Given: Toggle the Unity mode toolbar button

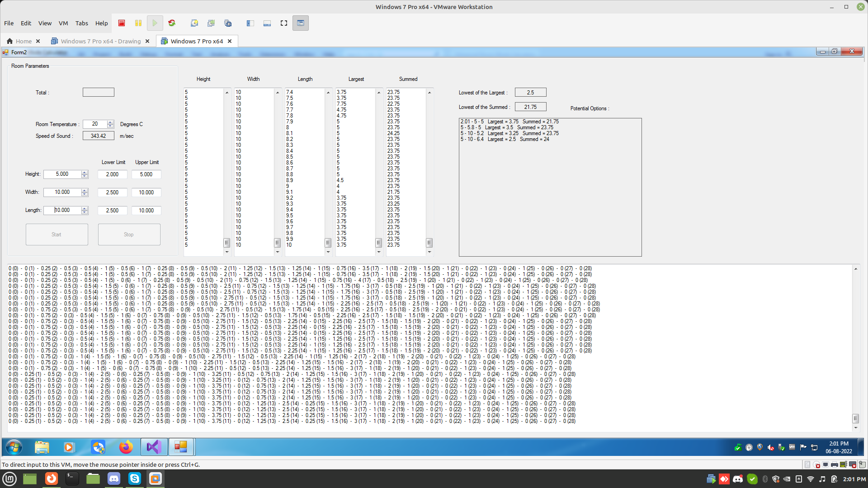Looking at the screenshot, I should click(x=301, y=23).
